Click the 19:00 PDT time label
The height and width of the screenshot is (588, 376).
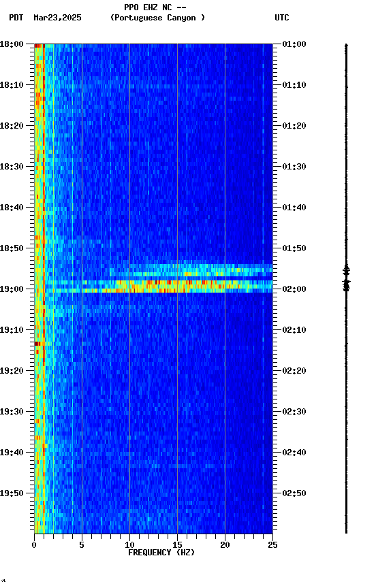12,289
